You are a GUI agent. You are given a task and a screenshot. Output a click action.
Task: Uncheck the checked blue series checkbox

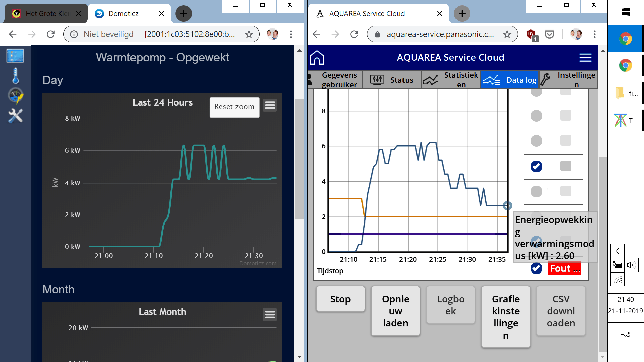pos(536,166)
